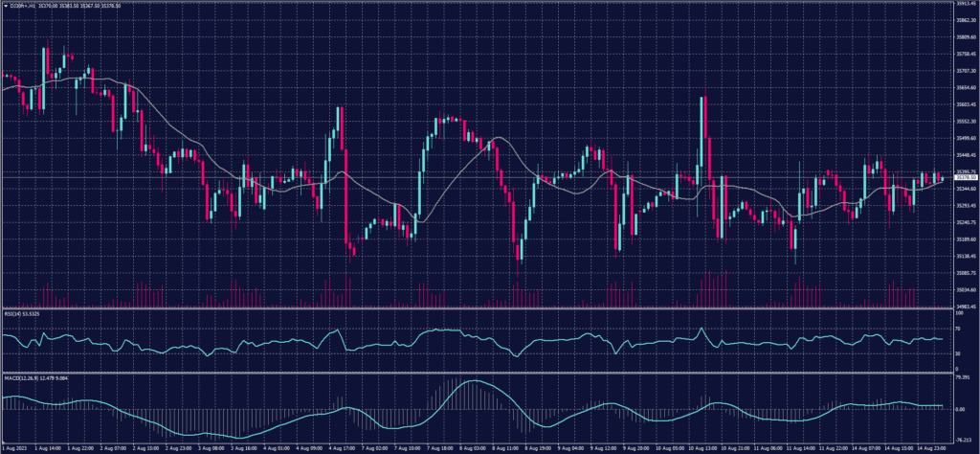Click the RSI 30 level marker on right scale

[x=958, y=352]
